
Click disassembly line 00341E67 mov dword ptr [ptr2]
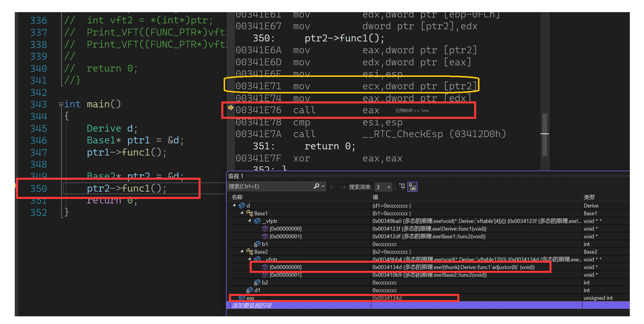tap(356, 26)
